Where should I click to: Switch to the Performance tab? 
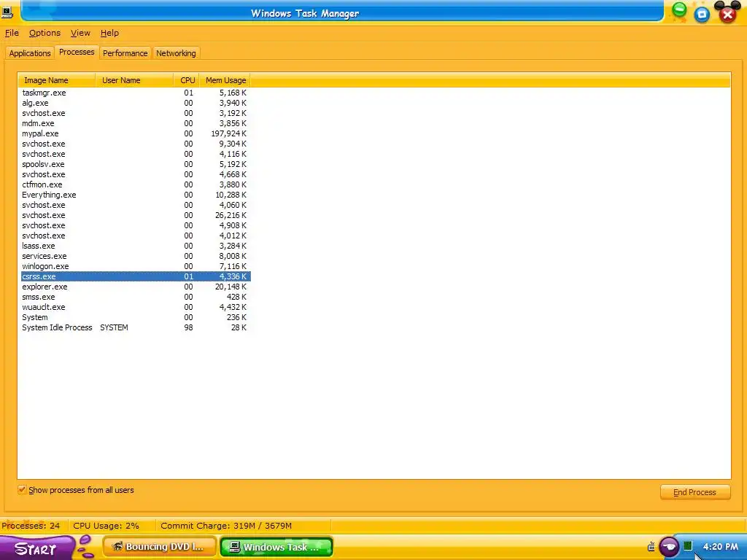[125, 52]
